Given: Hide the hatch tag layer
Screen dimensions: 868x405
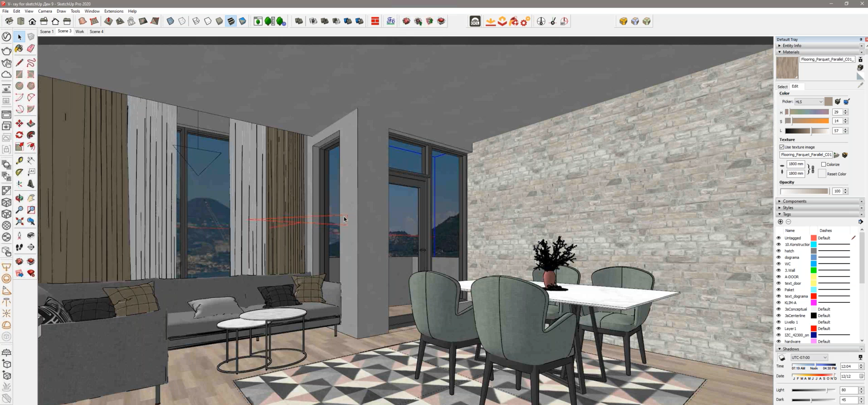Looking at the screenshot, I should (779, 251).
